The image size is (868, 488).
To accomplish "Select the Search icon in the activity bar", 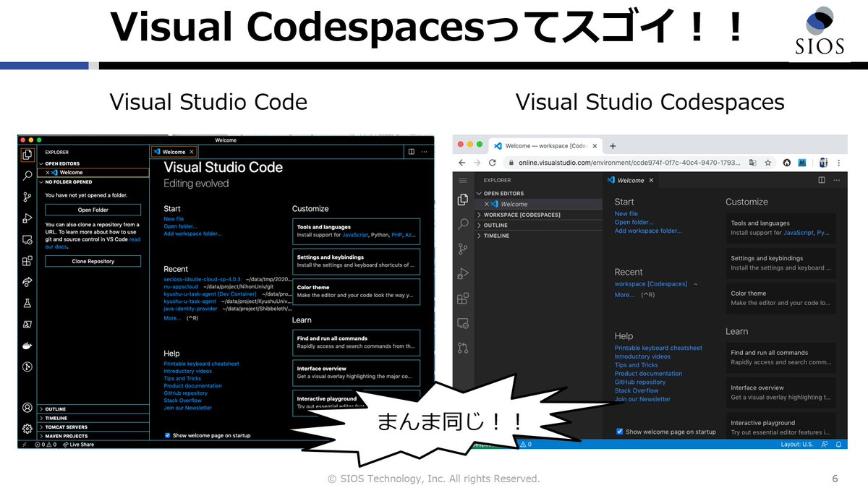I will click(27, 176).
